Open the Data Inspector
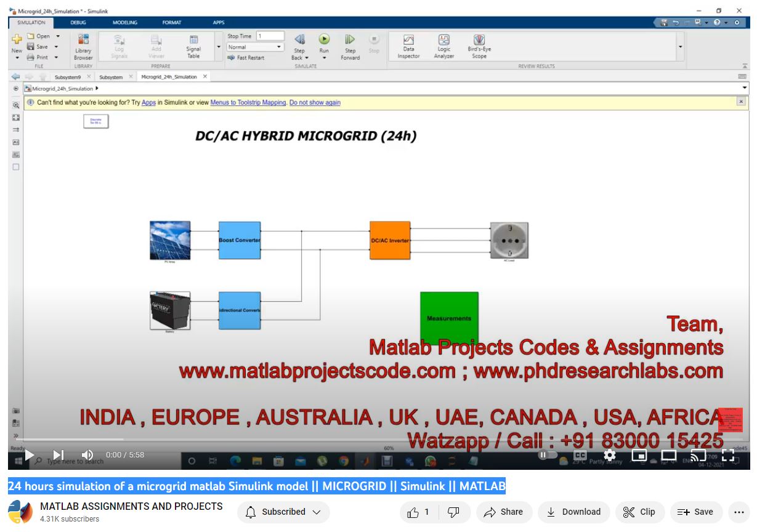This screenshot has height=532, width=757. pos(408,47)
